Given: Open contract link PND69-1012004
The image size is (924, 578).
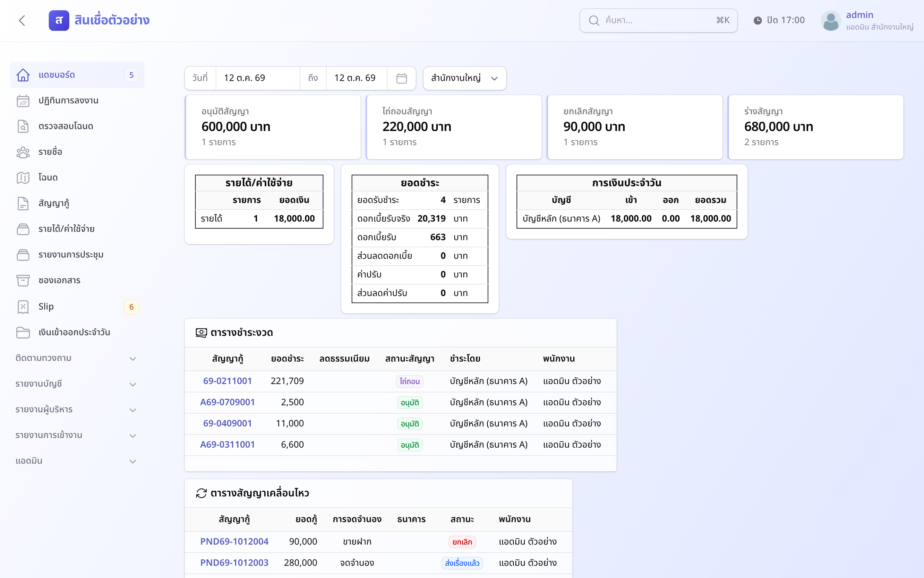Looking at the screenshot, I should pyautogui.click(x=234, y=541).
